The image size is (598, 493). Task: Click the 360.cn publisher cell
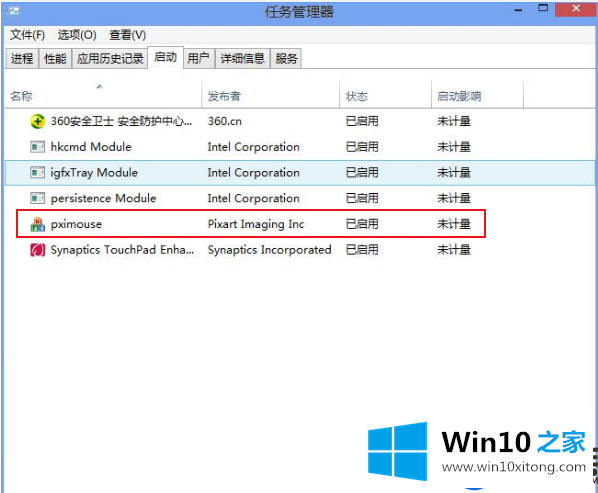tap(225, 121)
